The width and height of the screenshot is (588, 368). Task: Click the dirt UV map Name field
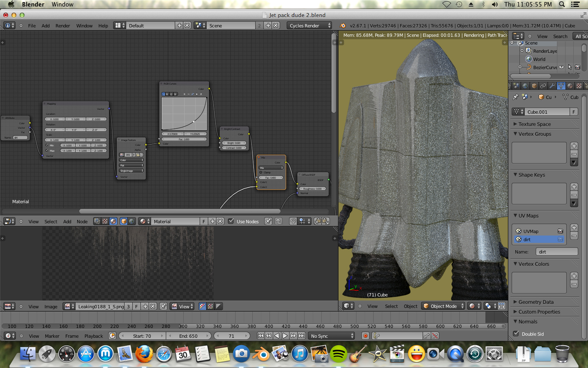(x=557, y=251)
